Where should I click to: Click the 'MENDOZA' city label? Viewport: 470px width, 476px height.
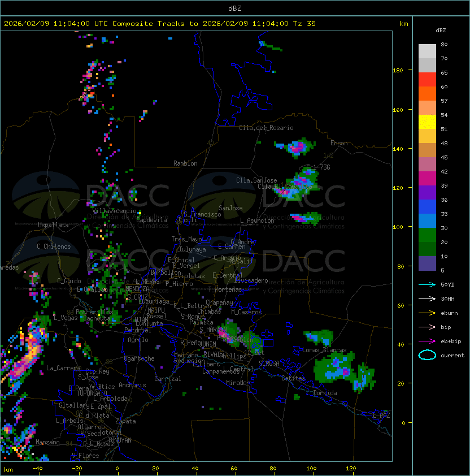click(137, 289)
